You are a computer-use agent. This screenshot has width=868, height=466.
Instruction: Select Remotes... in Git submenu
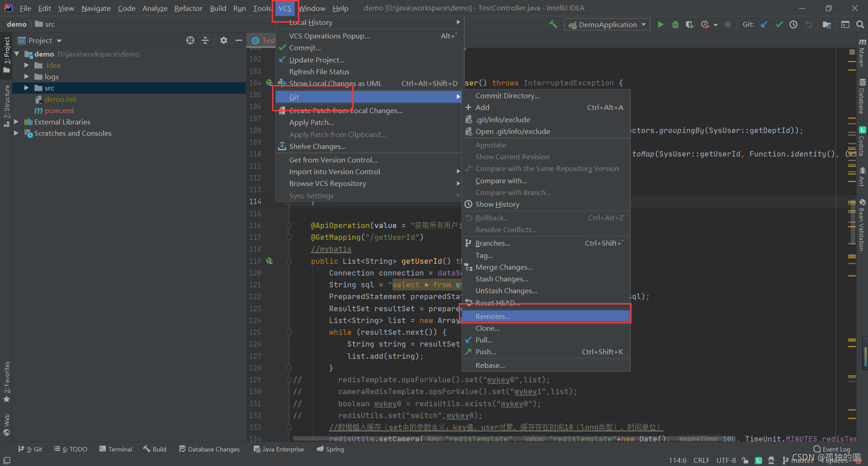tap(546, 316)
